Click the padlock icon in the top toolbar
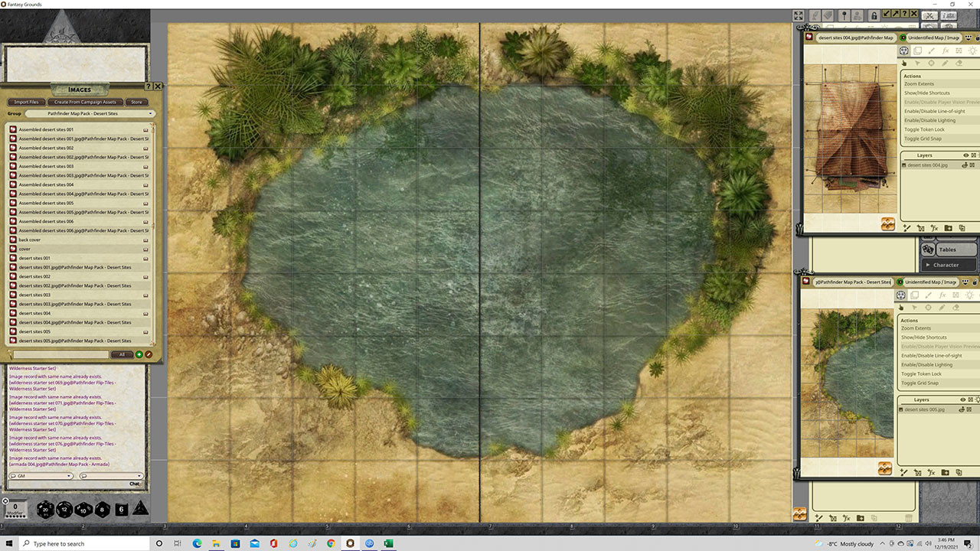The image size is (980, 551). (874, 15)
